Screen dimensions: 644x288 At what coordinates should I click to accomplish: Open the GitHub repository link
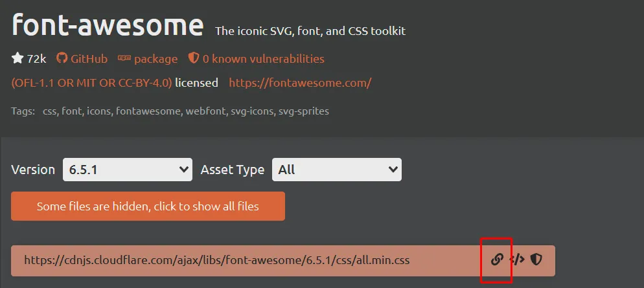coord(82,59)
